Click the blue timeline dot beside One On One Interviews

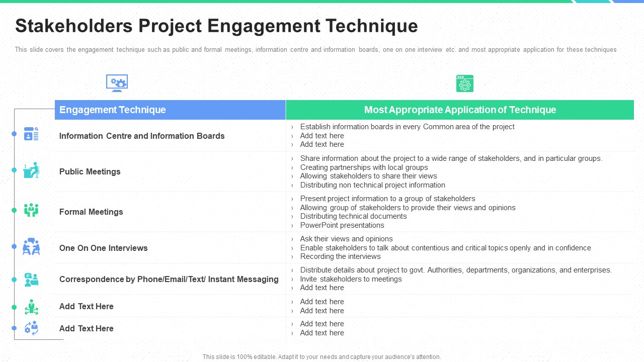click(x=14, y=246)
